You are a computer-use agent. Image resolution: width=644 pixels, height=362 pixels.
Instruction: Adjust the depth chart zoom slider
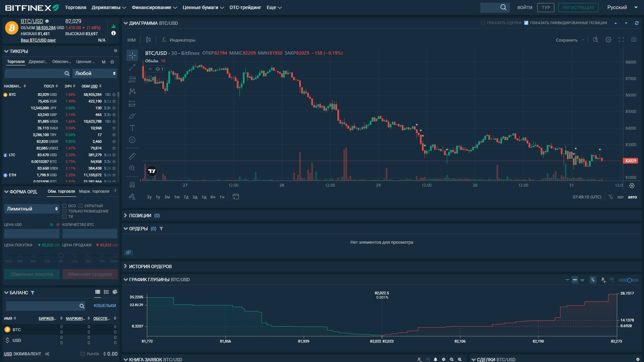(x=629, y=280)
